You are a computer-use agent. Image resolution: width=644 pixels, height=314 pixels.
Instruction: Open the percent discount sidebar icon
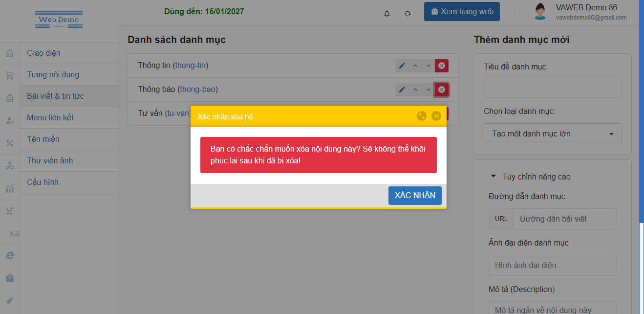tap(9, 143)
